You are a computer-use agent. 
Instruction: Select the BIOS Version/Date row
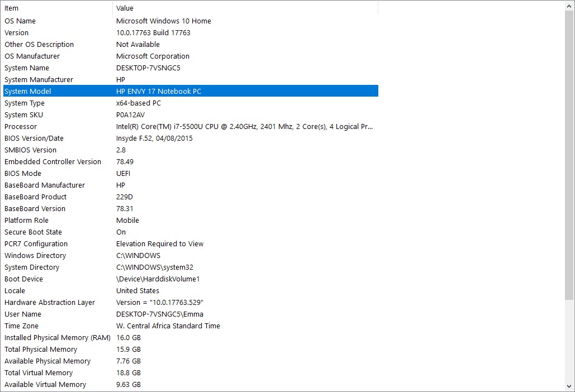[191, 138]
